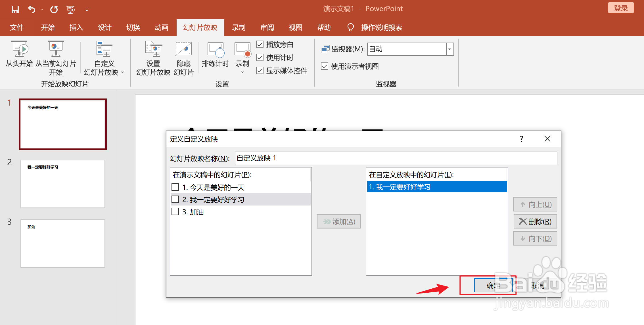
Task: Click Start From Beginning icon in title bar
Action: [70, 9]
